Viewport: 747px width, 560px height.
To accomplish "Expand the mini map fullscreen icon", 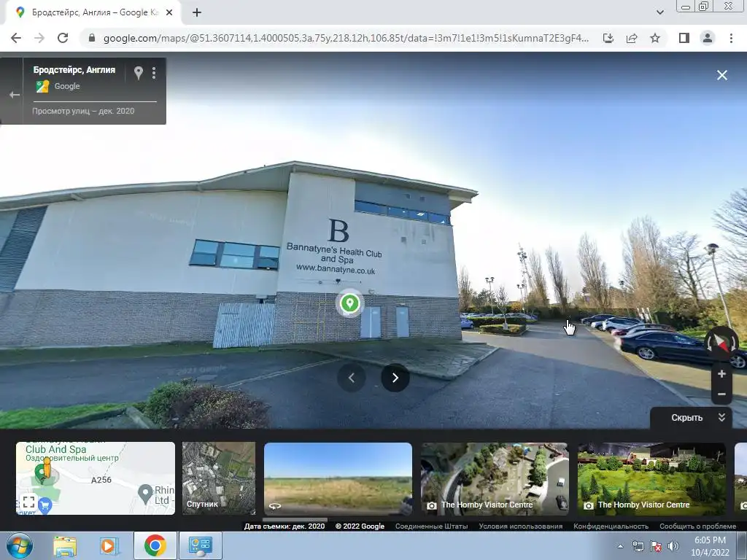I will point(28,502).
